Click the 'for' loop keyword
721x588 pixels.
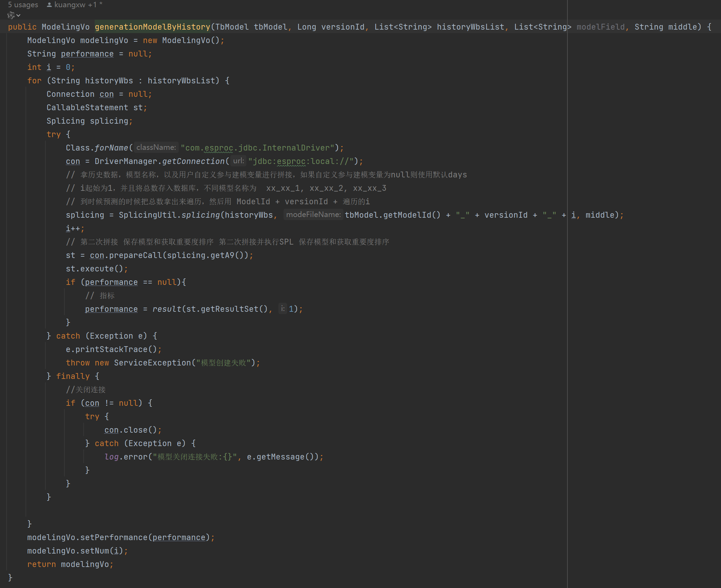point(34,81)
